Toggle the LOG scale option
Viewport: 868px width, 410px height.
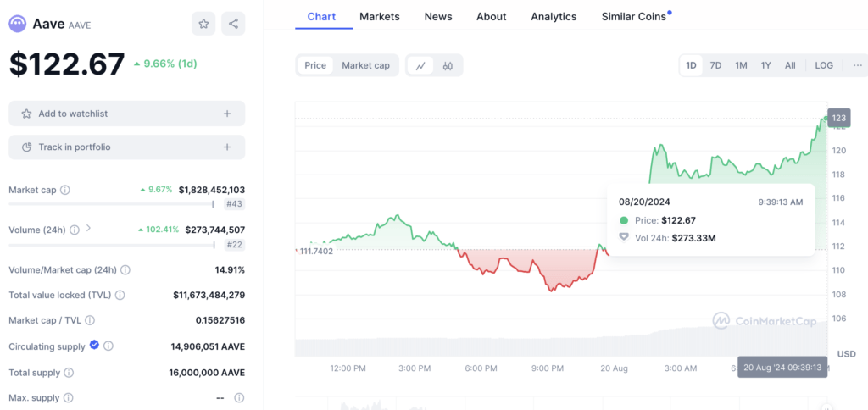[x=824, y=65]
